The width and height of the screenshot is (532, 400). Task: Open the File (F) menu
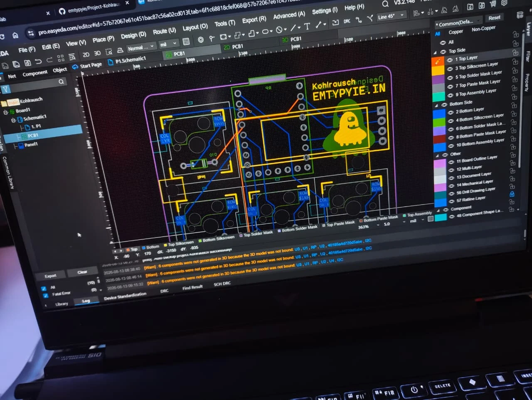pyautogui.click(x=27, y=49)
